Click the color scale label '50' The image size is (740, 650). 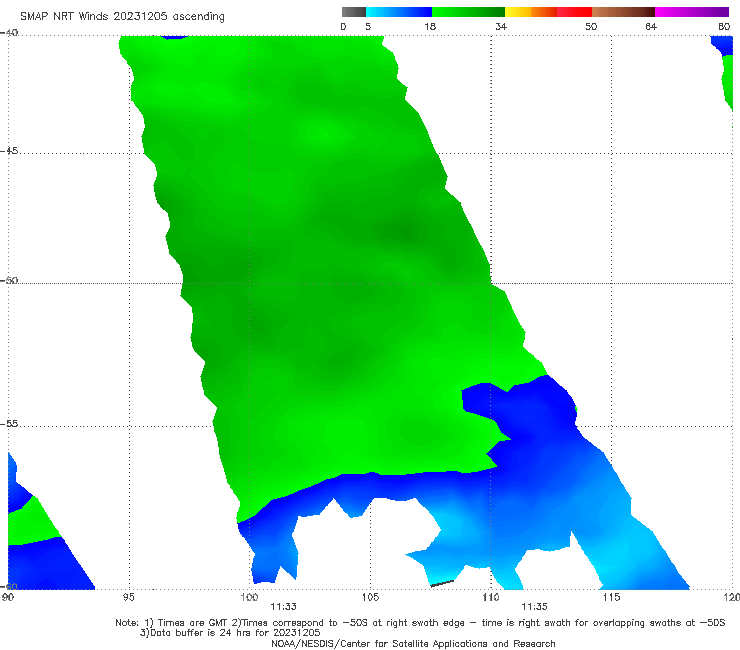click(x=591, y=27)
